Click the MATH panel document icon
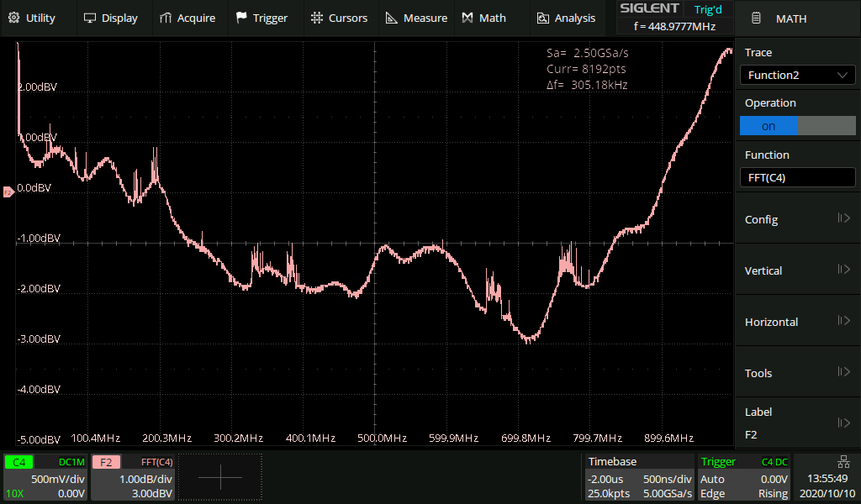Image resolution: width=861 pixels, height=504 pixels. click(x=756, y=18)
